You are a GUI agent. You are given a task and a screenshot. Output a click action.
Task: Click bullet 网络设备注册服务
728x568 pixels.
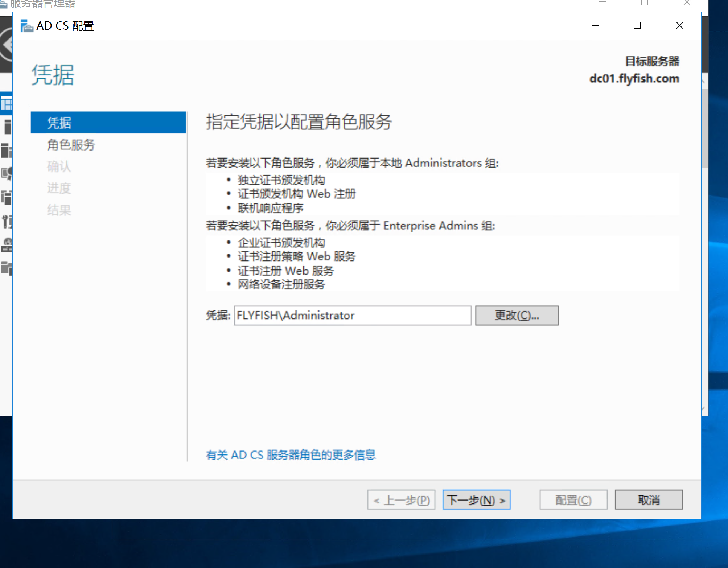click(281, 284)
